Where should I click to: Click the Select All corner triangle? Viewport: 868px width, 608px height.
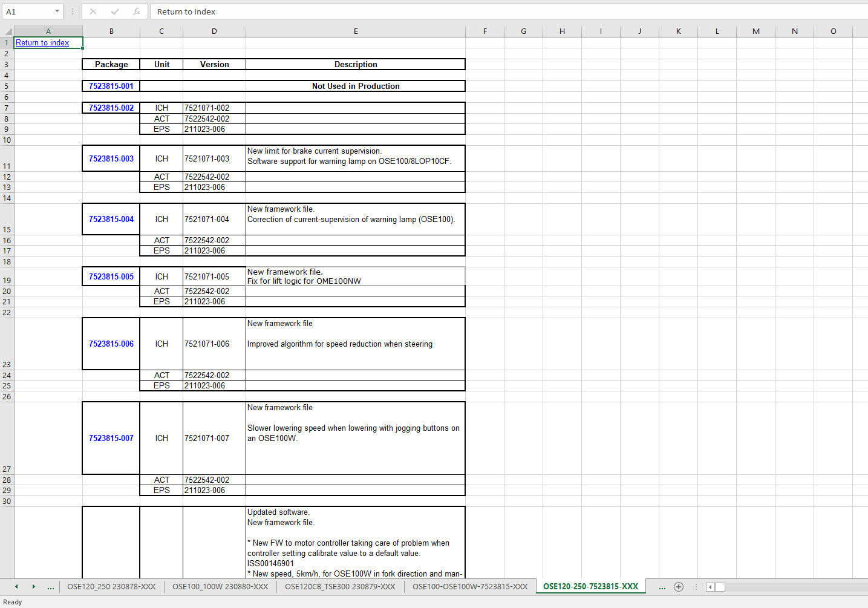tap(7, 31)
